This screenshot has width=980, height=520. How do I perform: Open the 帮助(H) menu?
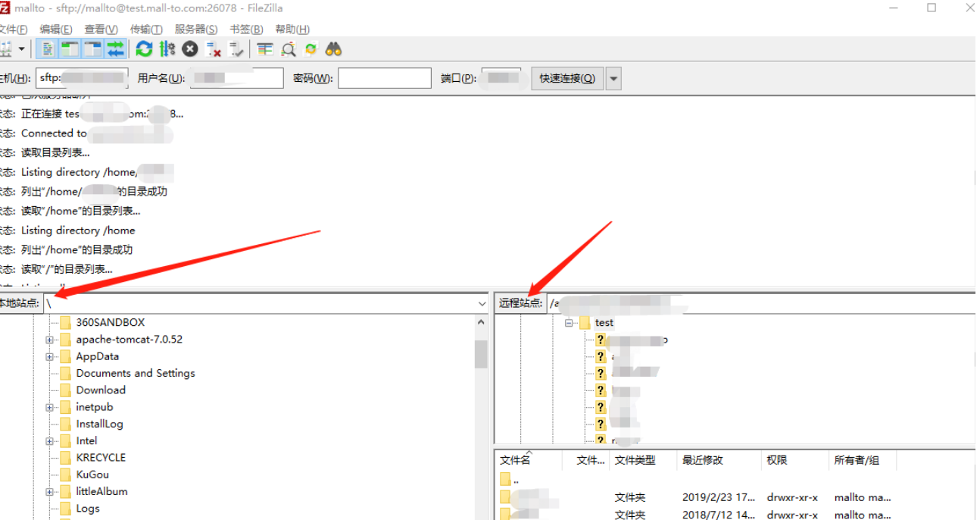coord(292,30)
